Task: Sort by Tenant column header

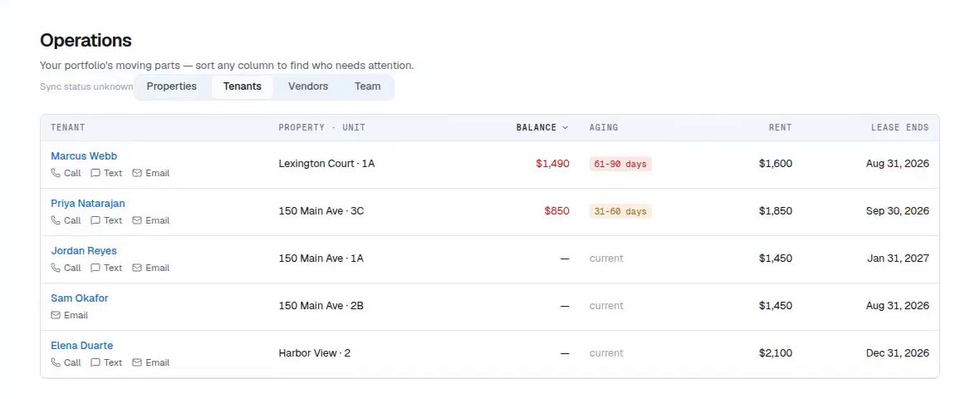Action: 67,127
